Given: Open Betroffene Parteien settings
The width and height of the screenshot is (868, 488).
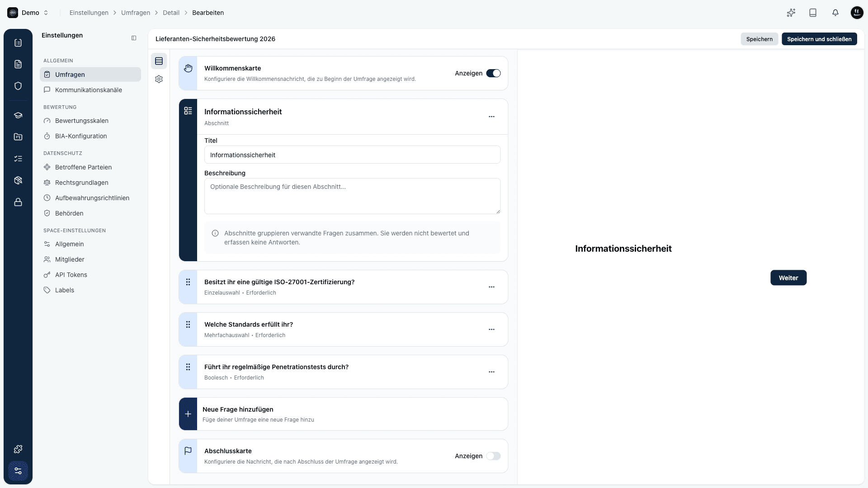Looking at the screenshot, I should coord(90,167).
